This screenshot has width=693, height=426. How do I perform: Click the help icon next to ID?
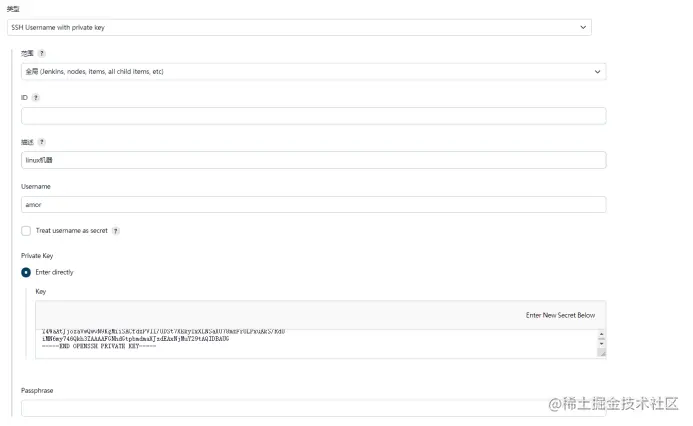[x=36, y=98]
